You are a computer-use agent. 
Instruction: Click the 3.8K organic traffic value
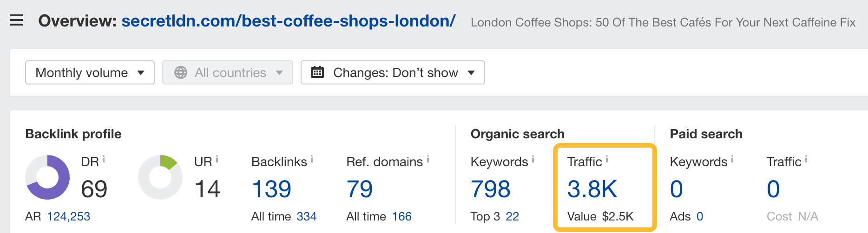(592, 189)
